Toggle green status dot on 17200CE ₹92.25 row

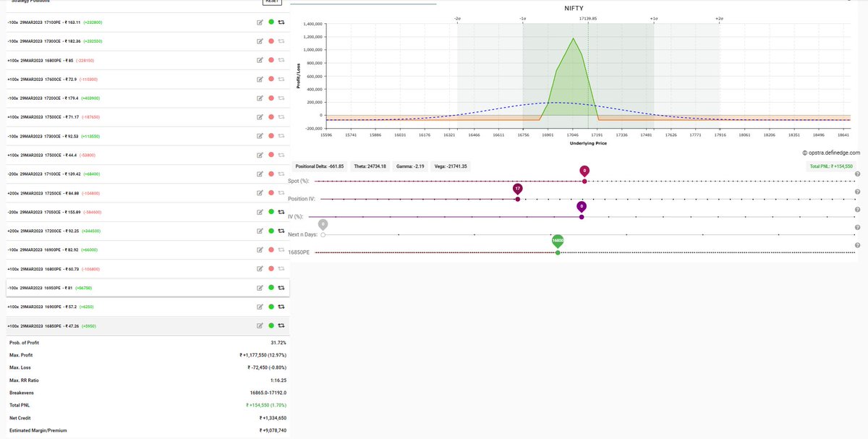[271, 231]
